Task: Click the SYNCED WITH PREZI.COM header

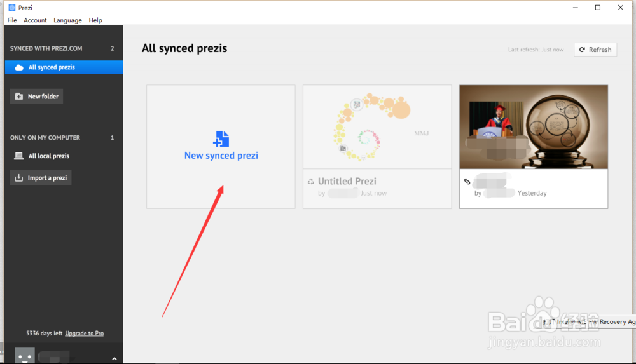Action: [x=46, y=48]
